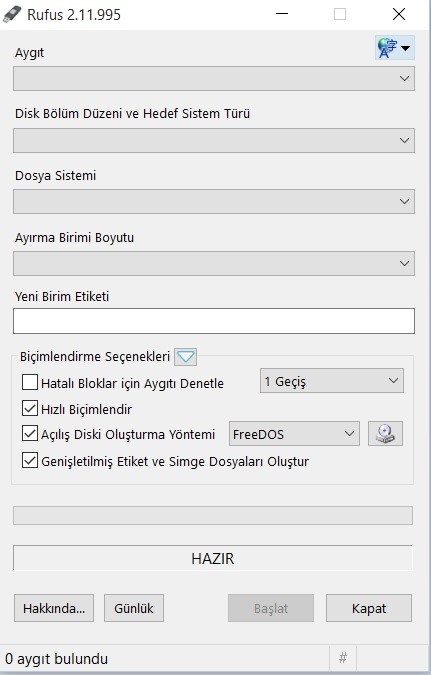This screenshot has width=431, height=675.
Task: Click the Yeni Birim Etiketi text field
Action: pos(214,321)
